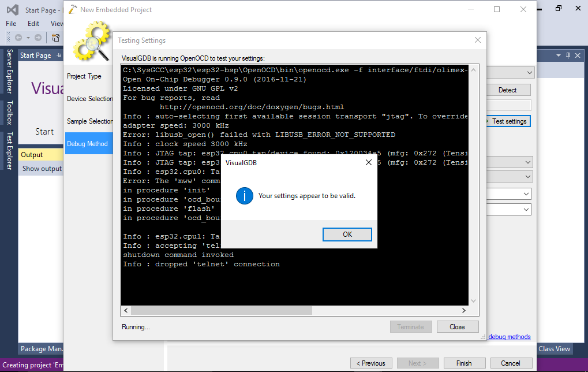Open the navigate backward dropdown arrow

tap(28, 38)
